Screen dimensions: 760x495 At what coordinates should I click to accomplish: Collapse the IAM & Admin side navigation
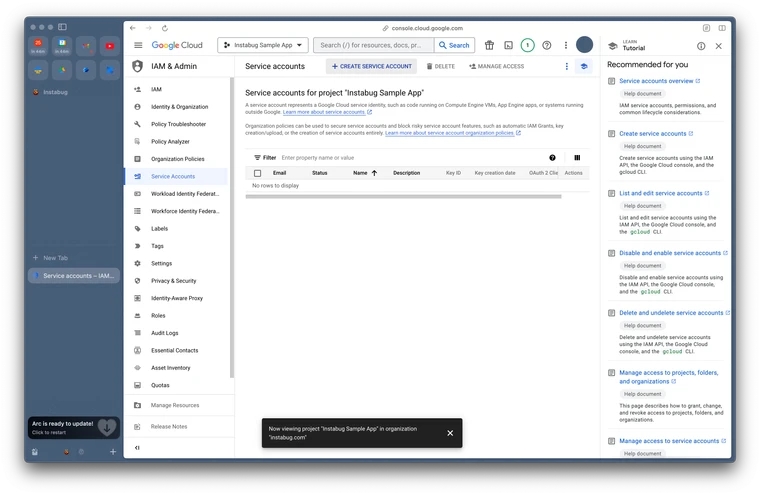(137, 447)
